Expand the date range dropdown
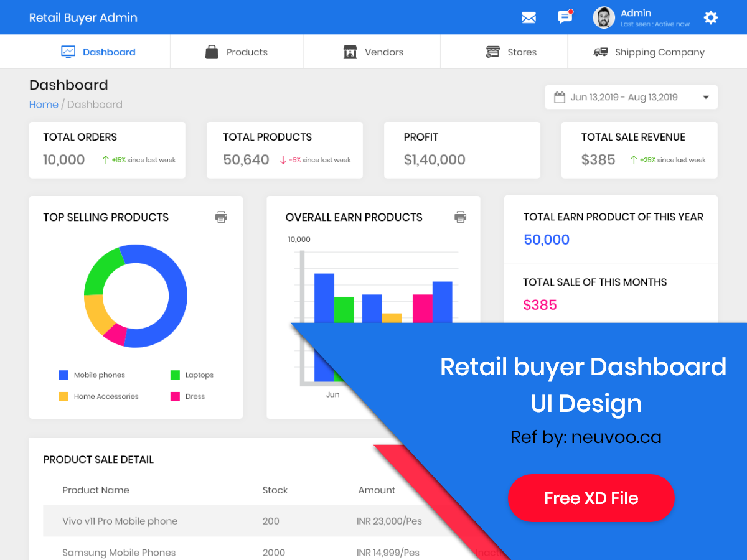Screen dimensions: 747x560 pos(705,97)
